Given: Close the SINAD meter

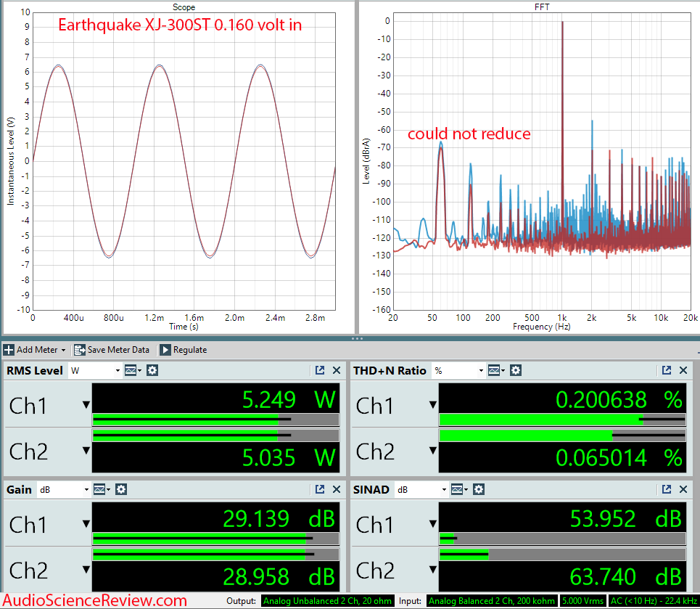Looking at the screenshot, I should click(x=683, y=490).
